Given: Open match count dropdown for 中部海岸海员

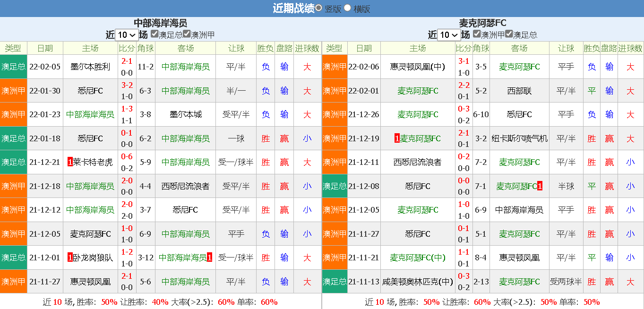Looking at the screenshot, I should click(x=127, y=35).
